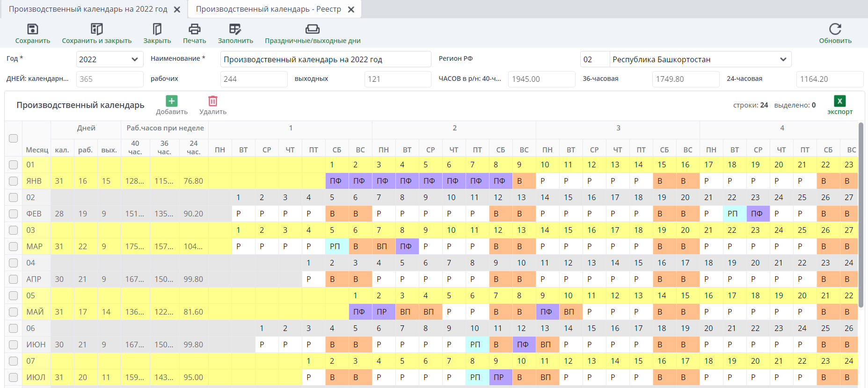This screenshot has height=388, width=868.
Task: Add a row with green Добавить icon
Action: [x=172, y=101]
